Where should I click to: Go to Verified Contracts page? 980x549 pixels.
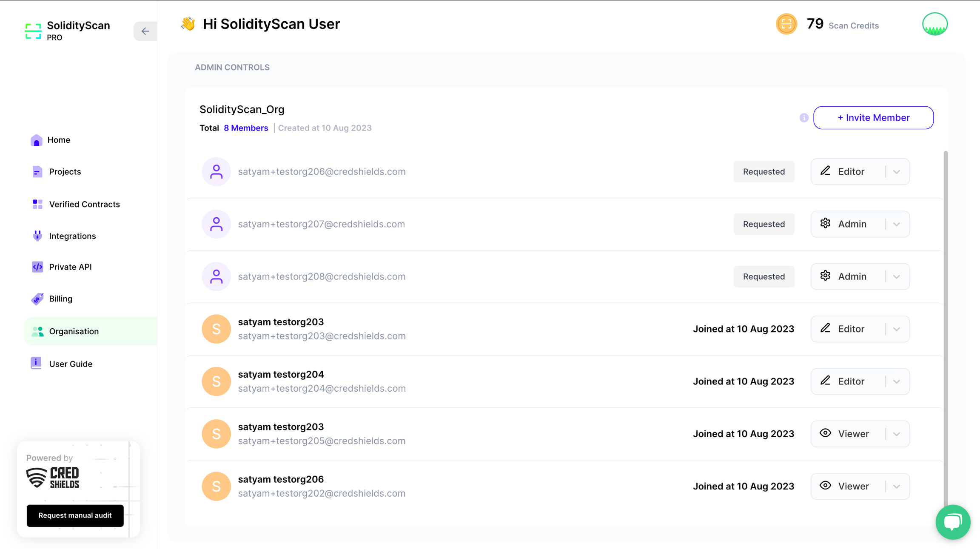[x=84, y=205]
